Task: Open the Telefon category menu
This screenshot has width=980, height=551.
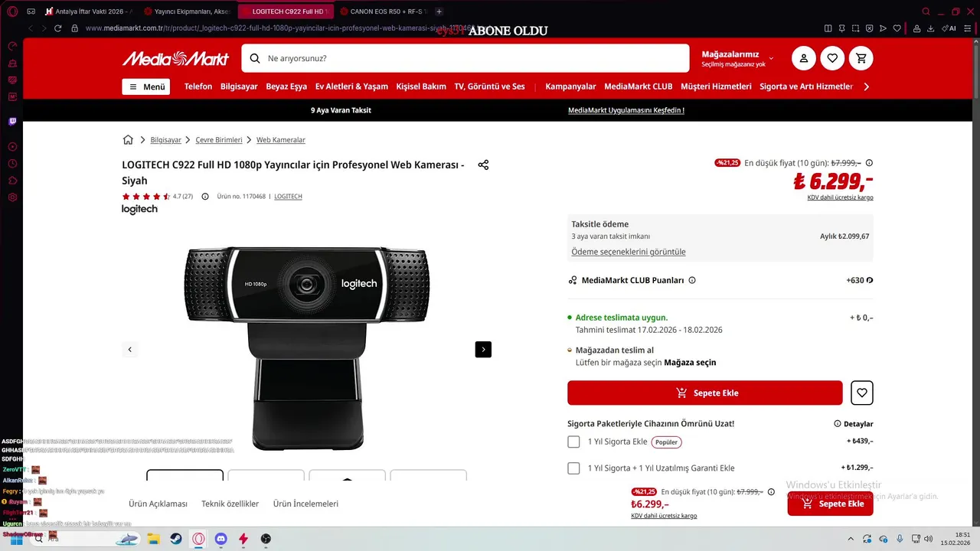Action: click(198, 86)
